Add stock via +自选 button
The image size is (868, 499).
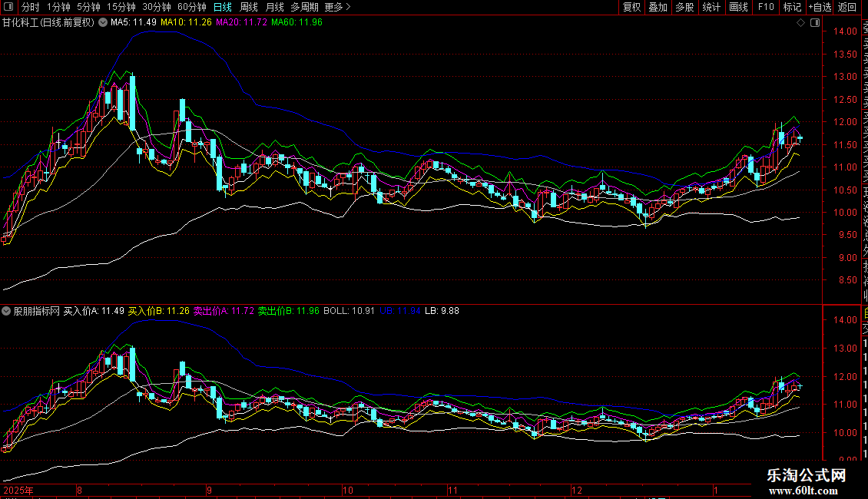point(820,7)
